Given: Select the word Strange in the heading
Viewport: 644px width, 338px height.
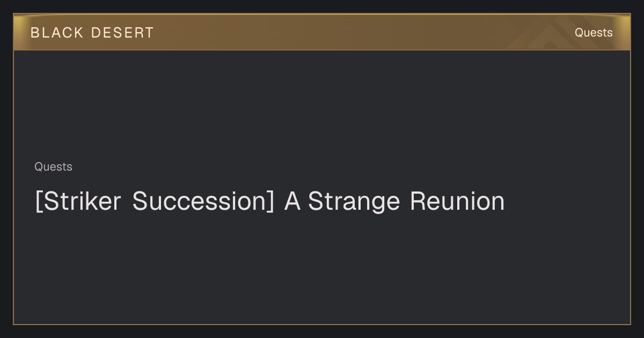Looking at the screenshot, I should (354, 202).
